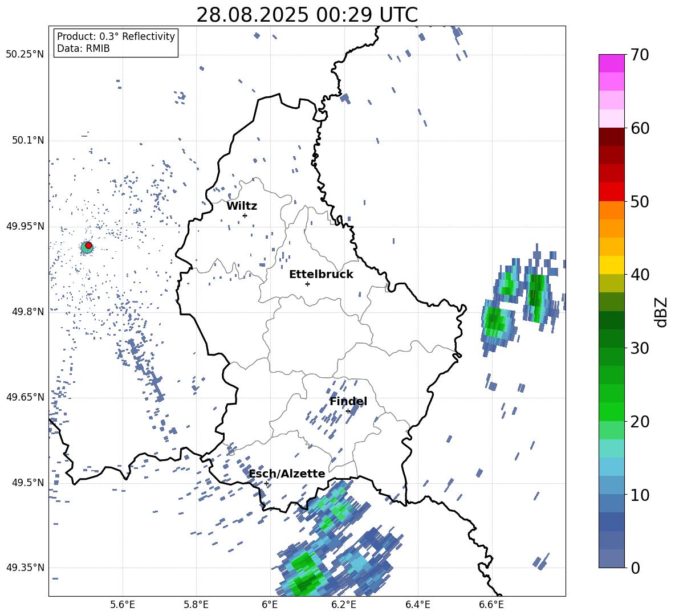Click the 49.95°N latitude label
The image size is (675, 616).
(25, 226)
